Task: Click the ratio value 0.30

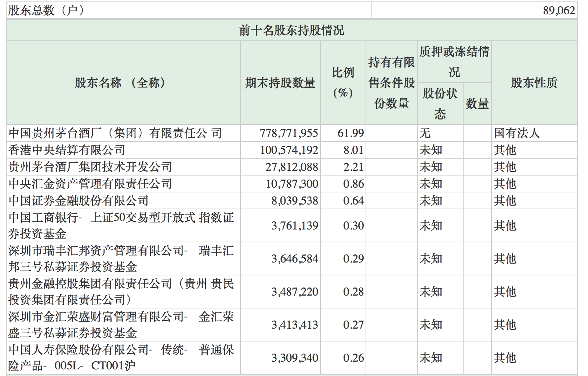Action: 353,225
